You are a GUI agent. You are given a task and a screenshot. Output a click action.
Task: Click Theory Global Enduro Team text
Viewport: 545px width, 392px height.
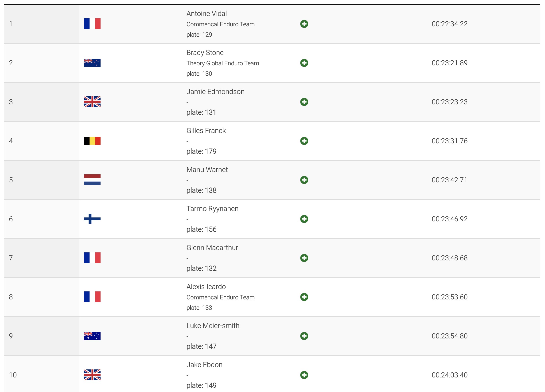[x=222, y=63]
